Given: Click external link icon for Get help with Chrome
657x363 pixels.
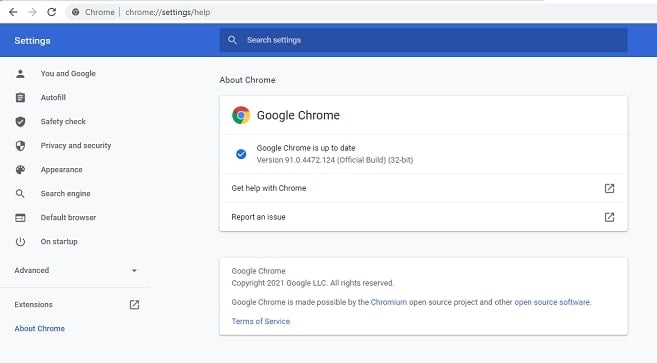Looking at the screenshot, I should [x=609, y=188].
